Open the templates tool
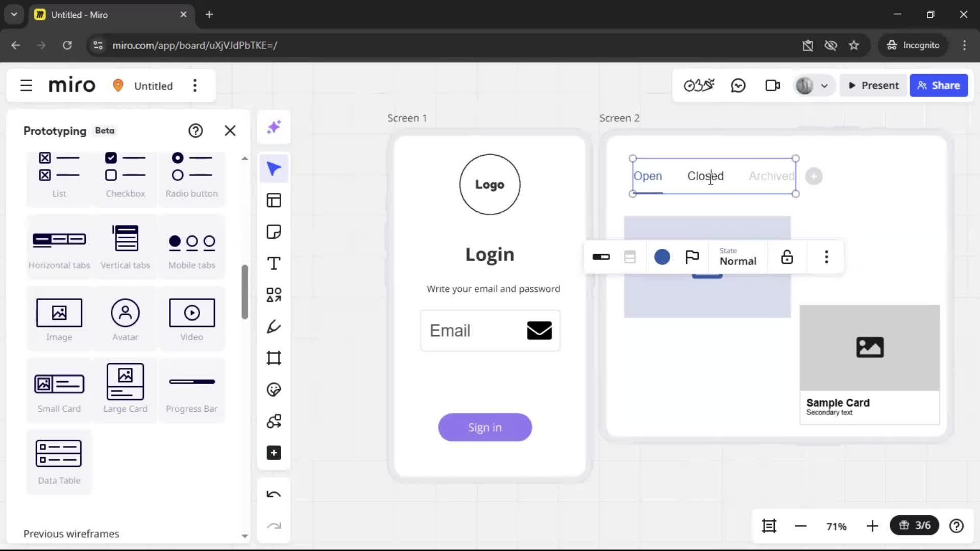This screenshot has height=551, width=980. [x=274, y=201]
